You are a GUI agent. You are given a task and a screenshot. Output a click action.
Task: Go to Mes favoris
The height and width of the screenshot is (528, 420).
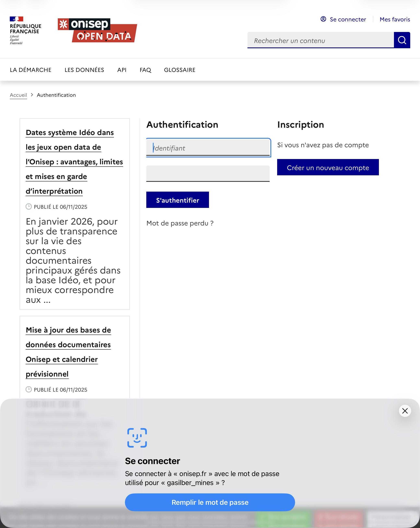click(x=395, y=19)
